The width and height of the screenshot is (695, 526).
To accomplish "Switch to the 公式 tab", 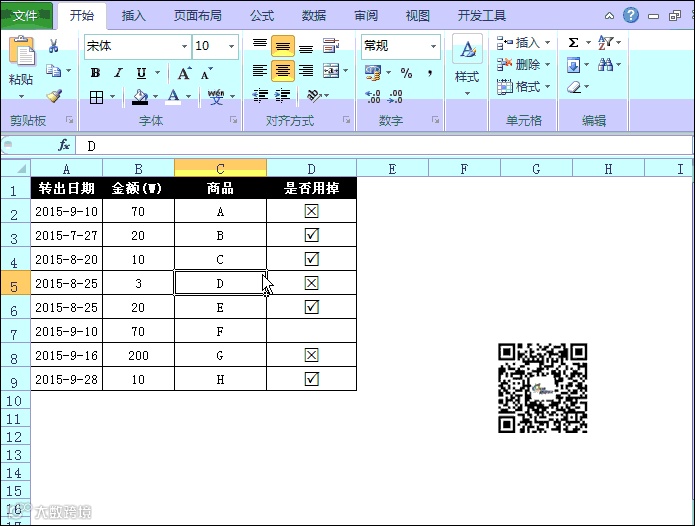I will (262, 16).
